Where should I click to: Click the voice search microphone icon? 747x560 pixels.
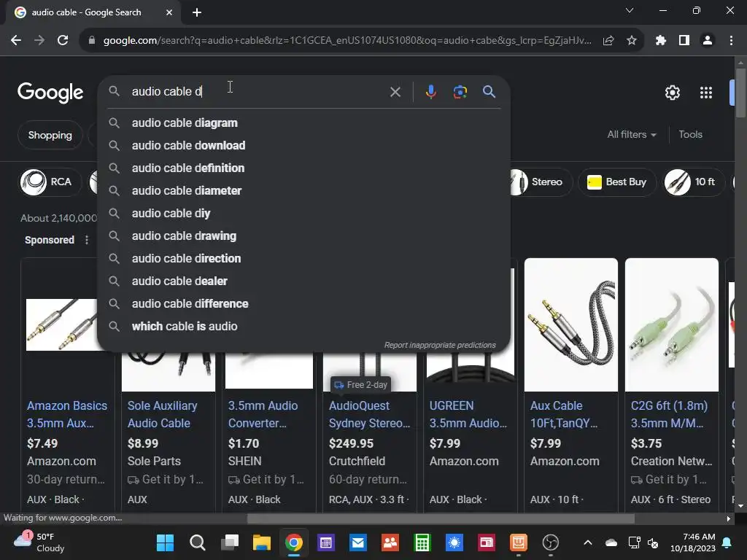(x=430, y=91)
